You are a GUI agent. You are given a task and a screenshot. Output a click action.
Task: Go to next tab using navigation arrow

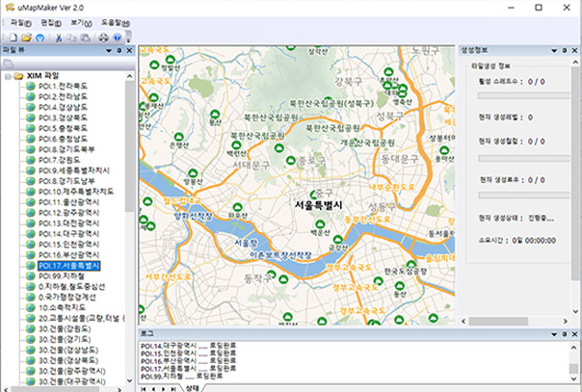[x=163, y=389]
